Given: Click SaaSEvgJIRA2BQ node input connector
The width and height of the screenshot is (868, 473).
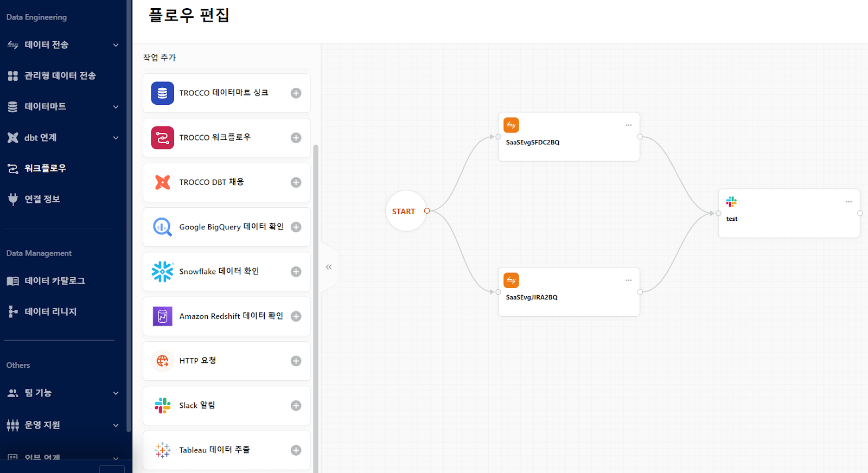Looking at the screenshot, I should tap(498, 292).
